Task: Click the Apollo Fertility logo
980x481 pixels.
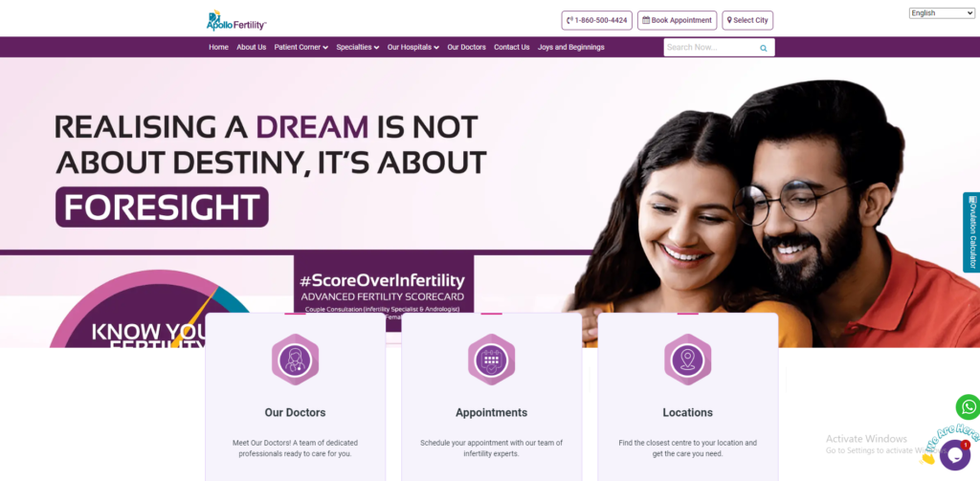Action: (236, 20)
